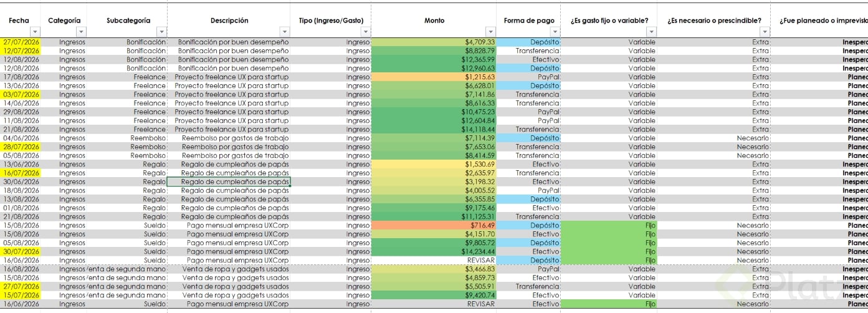Open the necesario o prescindible filter arrow
The width and height of the screenshot is (868, 313).
[765, 32]
